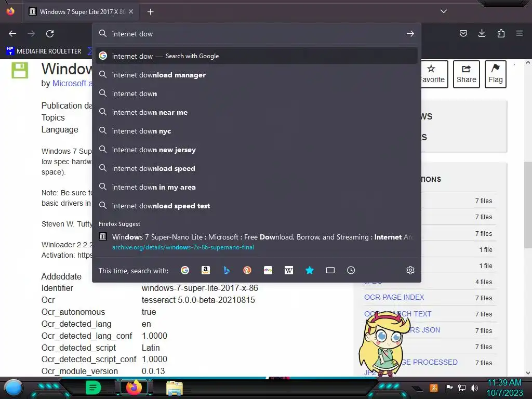Viewport: 532px width, 399px height.
Task: Click the scrollbar down arrow
Action: pyautogui.click(x=528, y=373)
